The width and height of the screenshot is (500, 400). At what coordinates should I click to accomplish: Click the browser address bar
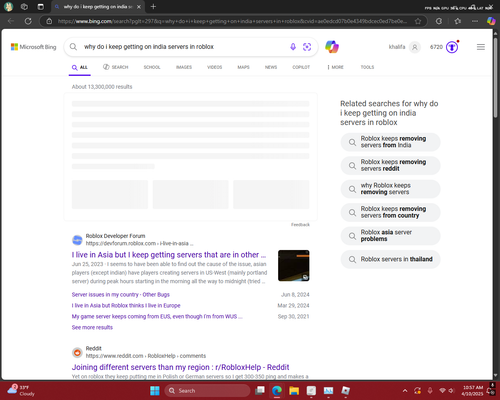pyautogui.click(x=232, y=21)
